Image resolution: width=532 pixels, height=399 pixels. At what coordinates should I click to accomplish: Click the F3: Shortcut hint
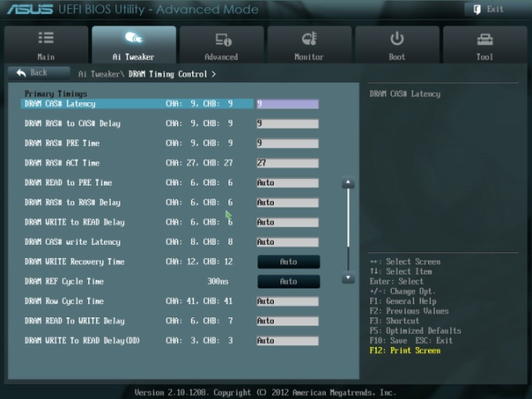tap(394, 321)
